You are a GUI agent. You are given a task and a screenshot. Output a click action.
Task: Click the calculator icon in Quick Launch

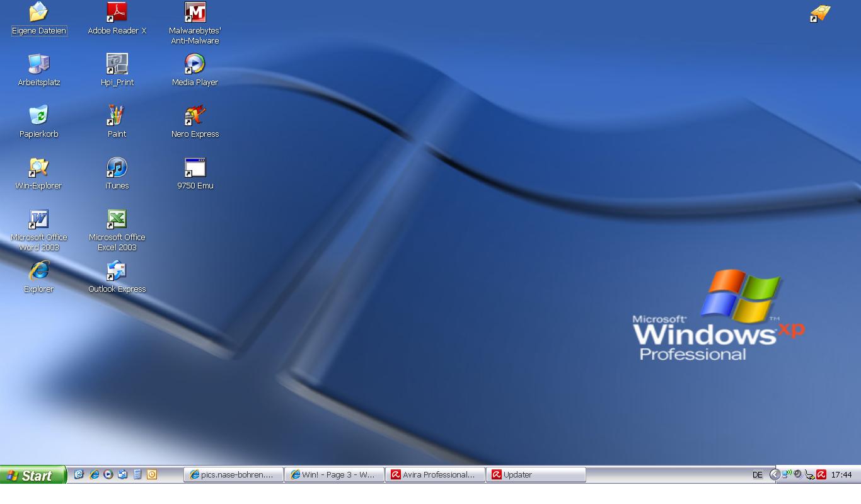(137, 474)
